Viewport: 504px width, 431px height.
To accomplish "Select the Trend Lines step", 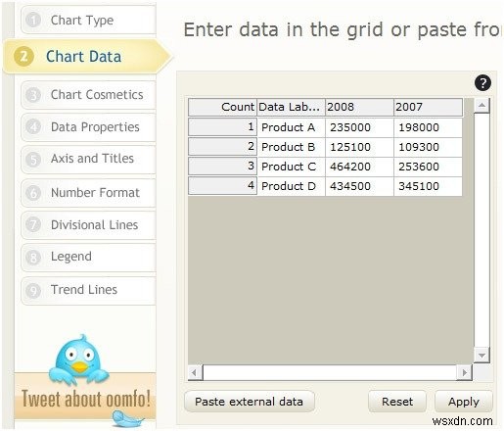I will pos(89,290).
